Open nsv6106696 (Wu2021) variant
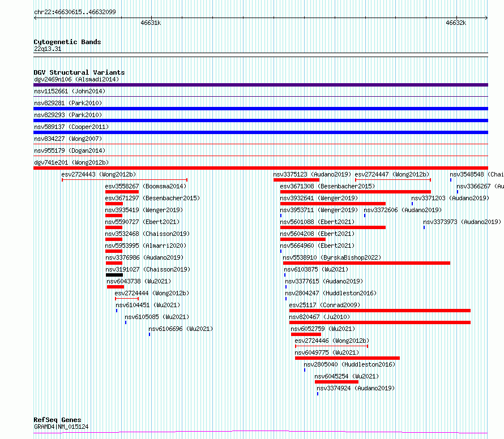The height and width of the screenshot is (439, 504). 181,329
